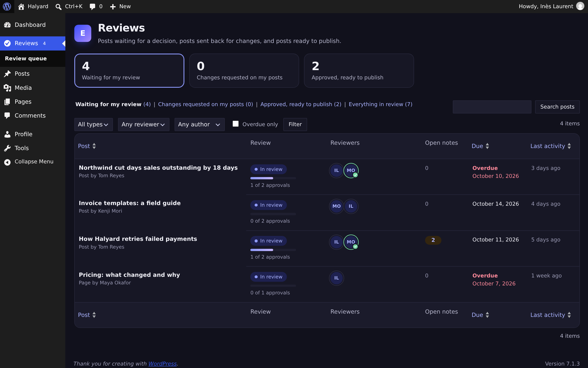This screenshot has height=368, width=588.
Task: Select the Review queue submenu item
Action: pos(26,58)
